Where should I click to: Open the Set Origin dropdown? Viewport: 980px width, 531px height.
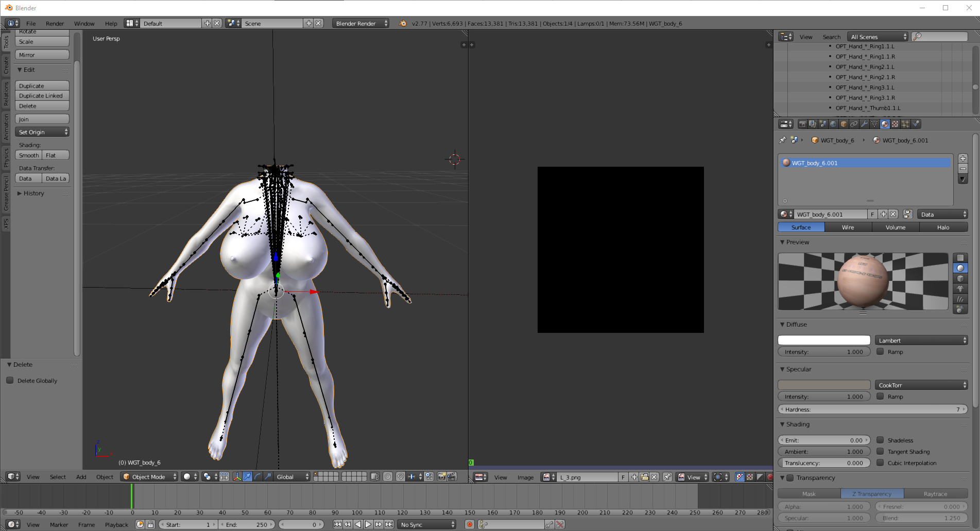click(42, 132)
